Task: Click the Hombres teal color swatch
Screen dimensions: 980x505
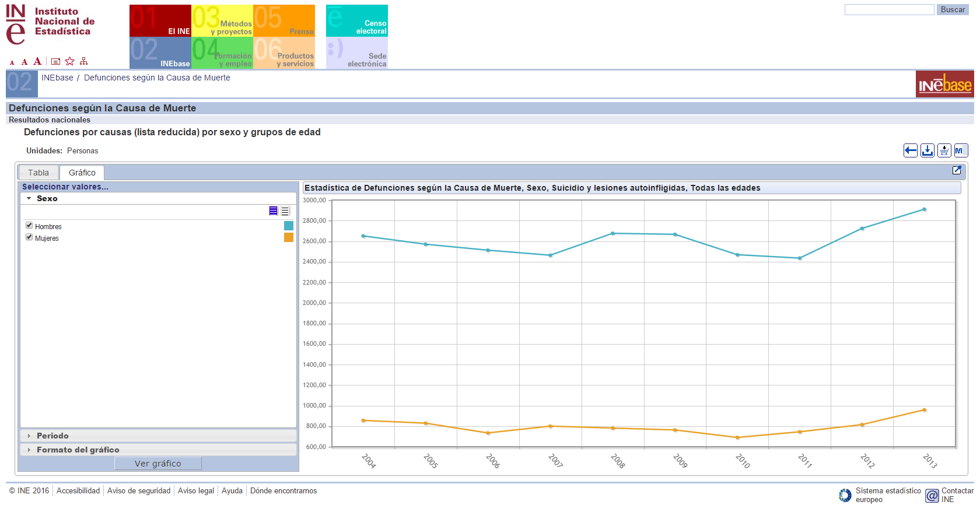Action: (289, 226)
